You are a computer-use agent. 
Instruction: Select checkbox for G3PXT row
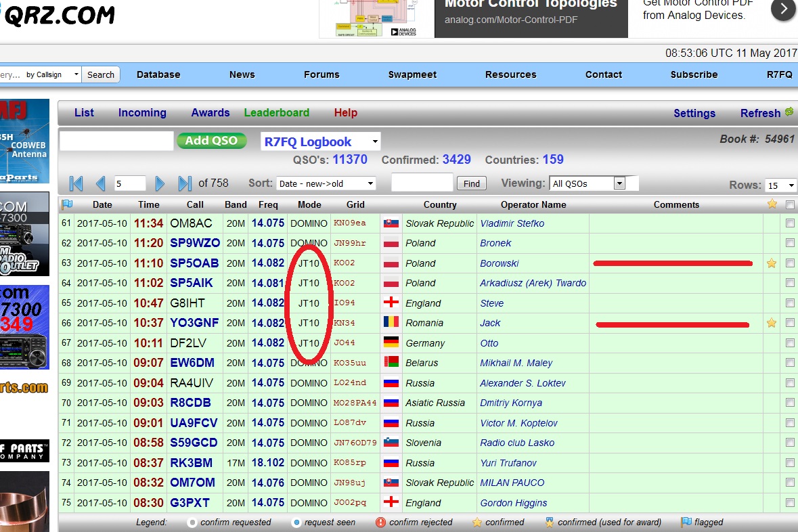tap(790, 503)
